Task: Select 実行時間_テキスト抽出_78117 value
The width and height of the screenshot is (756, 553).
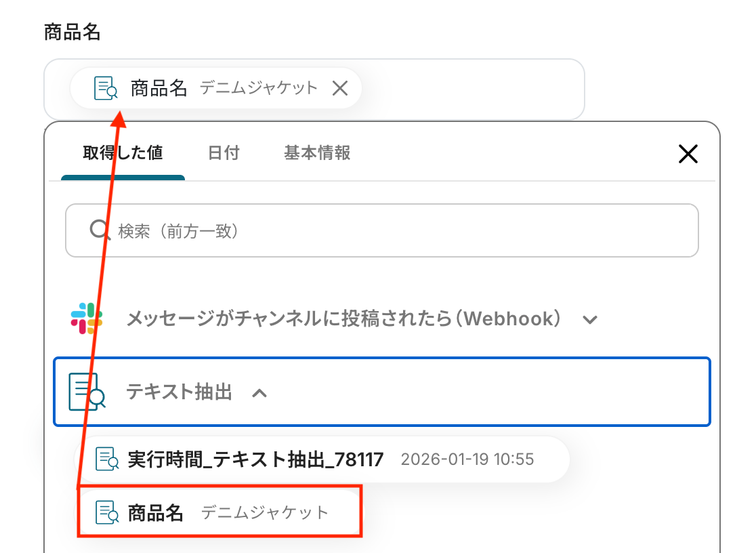Action: point(322,459)
